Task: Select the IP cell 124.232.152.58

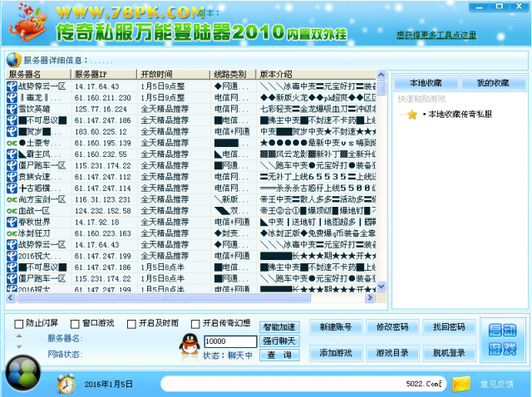Action: coord(103,211)
